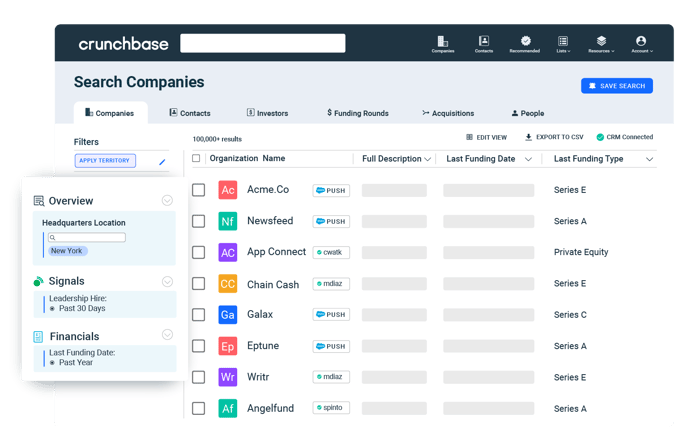
Task: Switch to the People tab
Action: [x=528, y=113]
